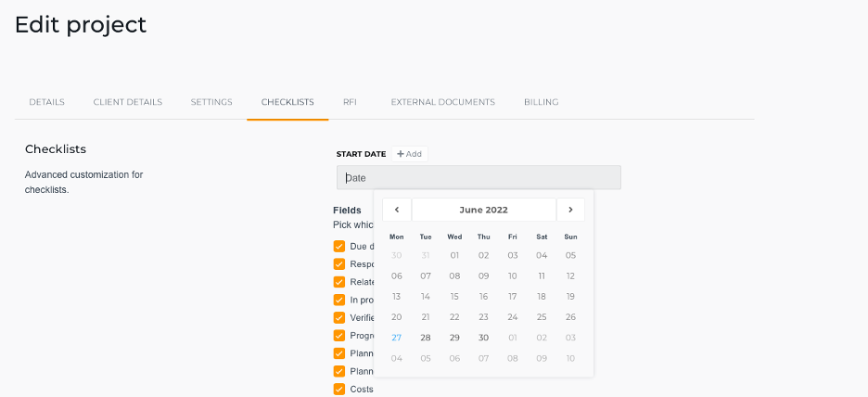Toggle the Due date field checkbox
This screenshot has width=868, height=397.
pyautogui.click(x=339, y=247)
